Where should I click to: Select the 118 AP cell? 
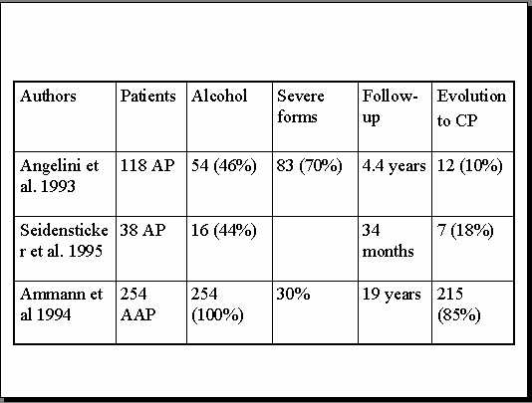pos(151,184)
